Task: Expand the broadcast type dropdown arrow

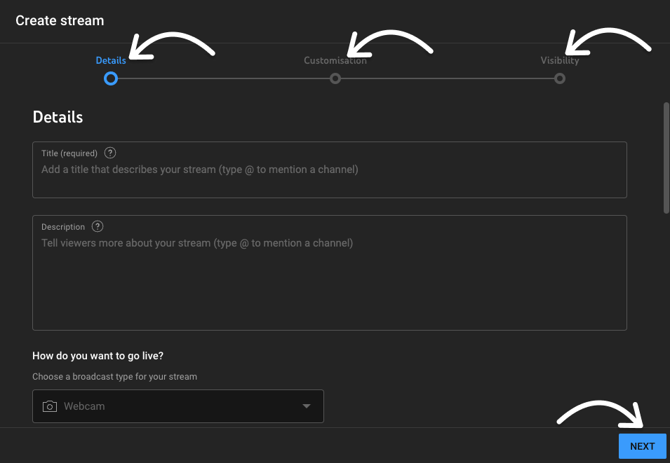Action: pyautogui.click(x=306, y=406)
